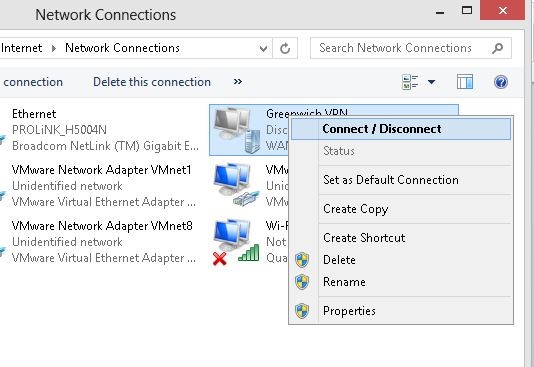
Task: Maximize the Network Connections window
Action: coord(467,11)
